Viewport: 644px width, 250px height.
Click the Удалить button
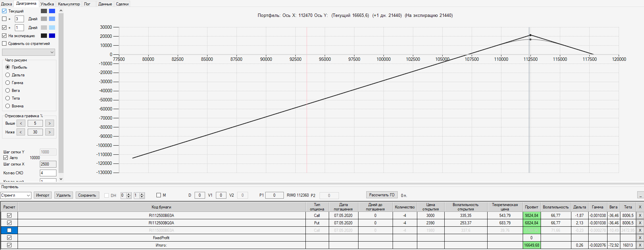point(64,195)
